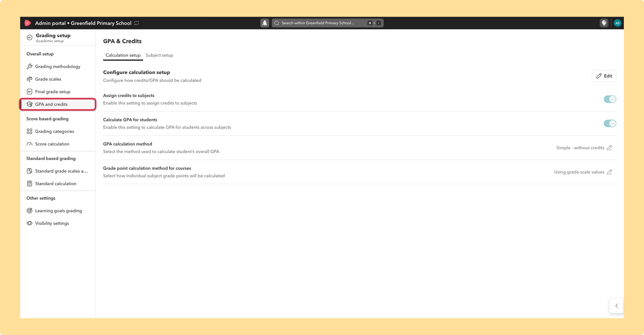Switch to Calculation setup tab
644x335 pixels.
point(123,55)
